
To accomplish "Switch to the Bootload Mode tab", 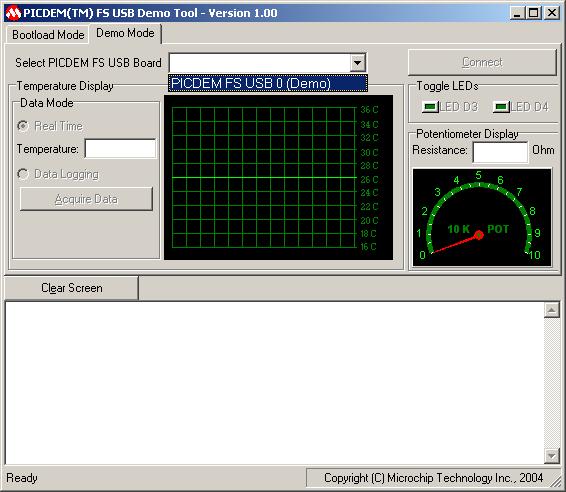I will (48, 35).
